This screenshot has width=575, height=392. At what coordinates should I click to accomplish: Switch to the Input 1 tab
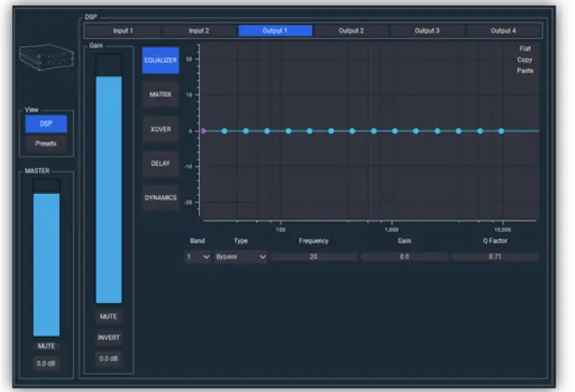(x=122, y=31)
